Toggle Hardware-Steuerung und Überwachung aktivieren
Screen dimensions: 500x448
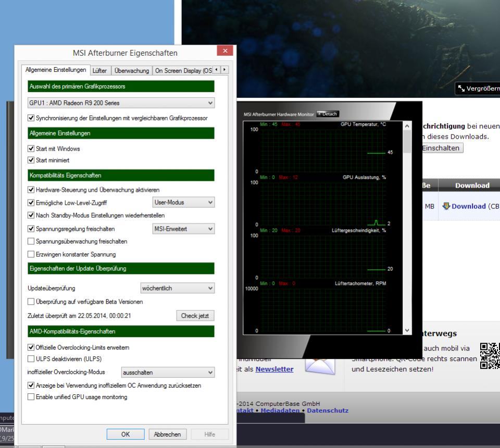31,190
